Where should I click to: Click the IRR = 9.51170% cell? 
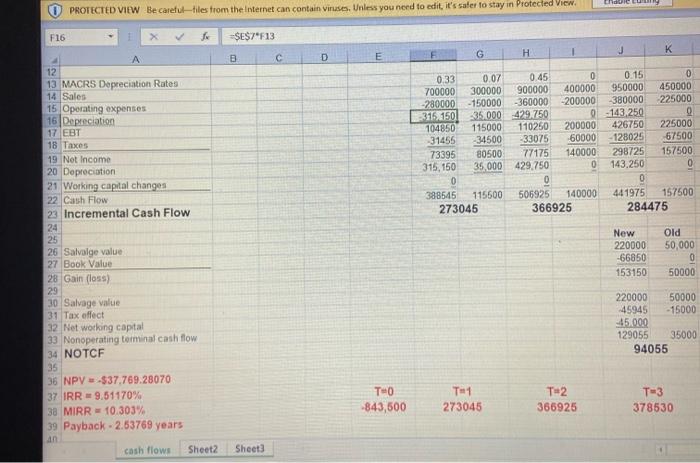coord(103,396)
